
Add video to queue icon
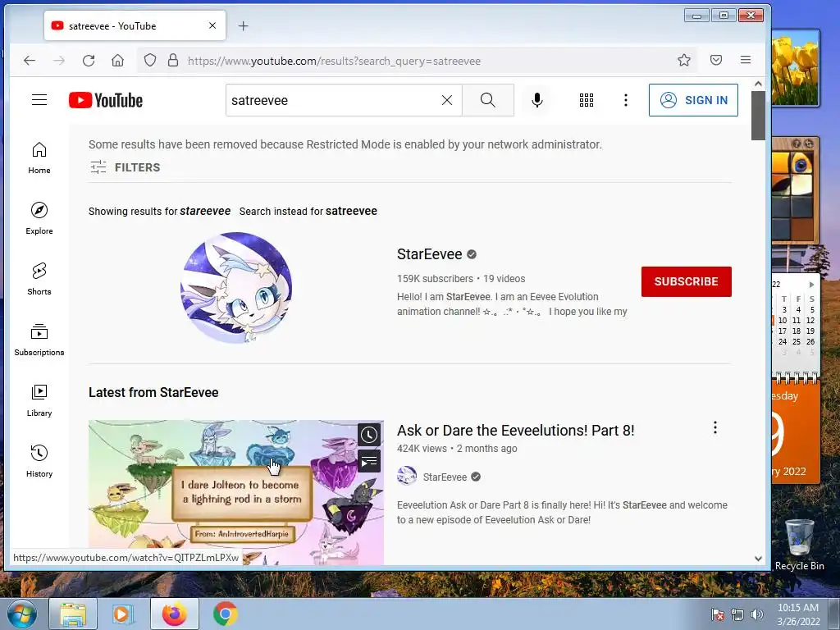tap(369, 461)
